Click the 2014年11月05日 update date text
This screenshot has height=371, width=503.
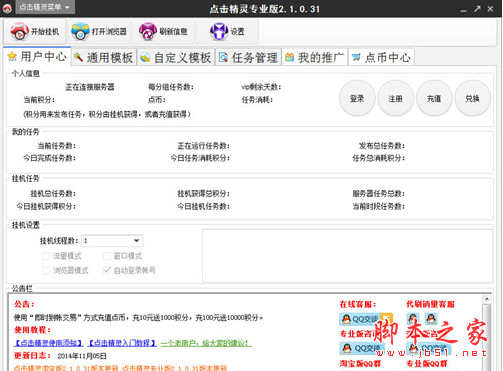tap(82, 356)
